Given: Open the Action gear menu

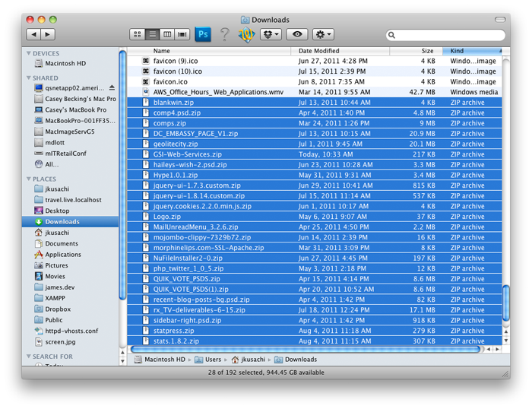Looking at the screenshot, I should (x=323, y=34).
